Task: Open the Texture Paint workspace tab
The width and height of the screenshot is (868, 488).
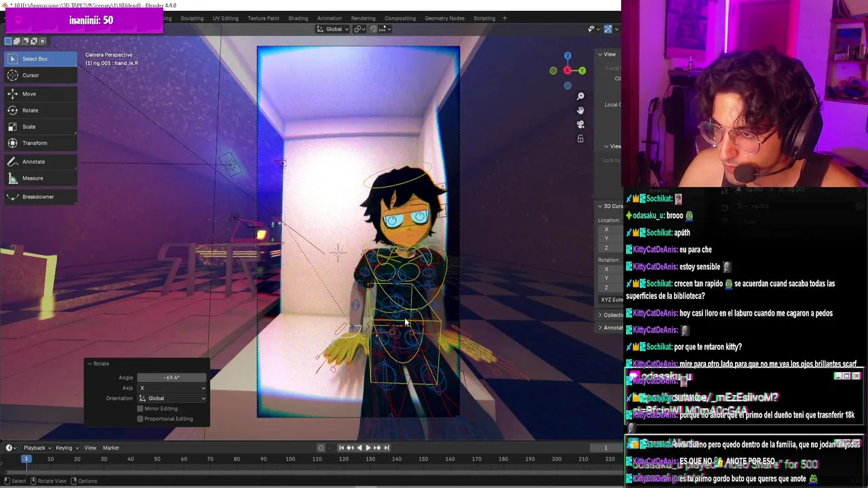Action: tap(263, 18)
